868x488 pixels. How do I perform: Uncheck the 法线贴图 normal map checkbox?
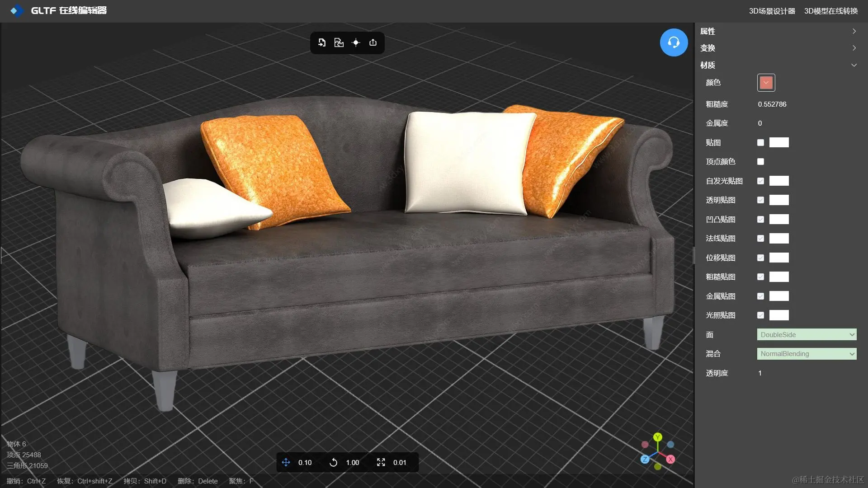pos(760,238)
